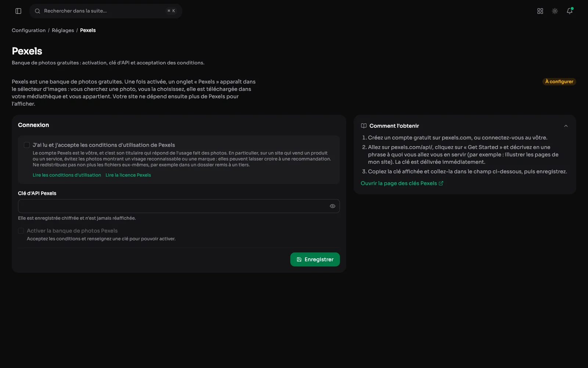The image size is (588, 368).
Task: Click step 'Allez sur pexels.com/api/'
Action: point(463,155)
